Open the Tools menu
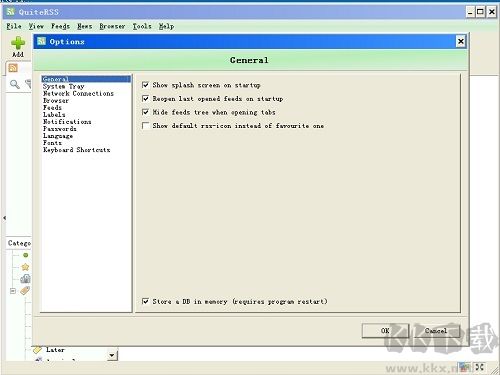Viewport: 500px width, 375px height. 142,26
